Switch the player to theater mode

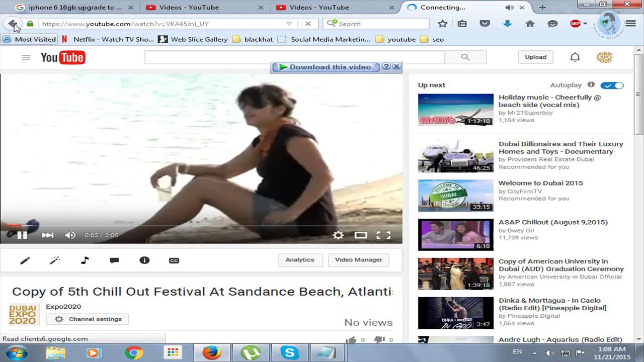coord(361,235)
